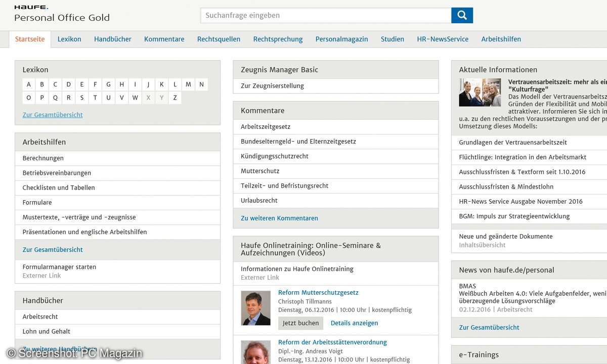
Task: Open Flüchtlinge: Integration in den Arbeitsmarkt
Action: 529,157
